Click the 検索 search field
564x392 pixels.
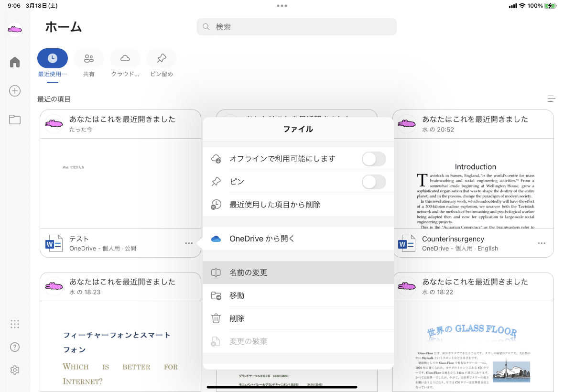click(x=297, y=27)
